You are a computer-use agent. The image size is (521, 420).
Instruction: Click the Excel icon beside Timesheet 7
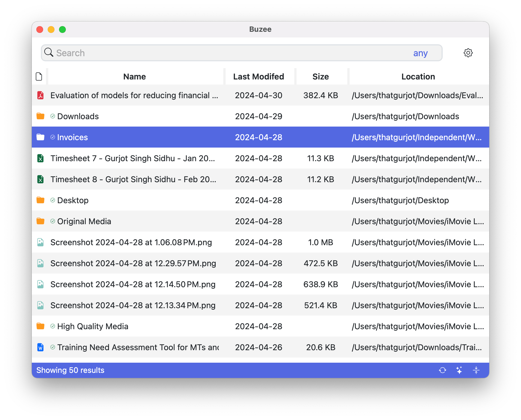point(40,158)
